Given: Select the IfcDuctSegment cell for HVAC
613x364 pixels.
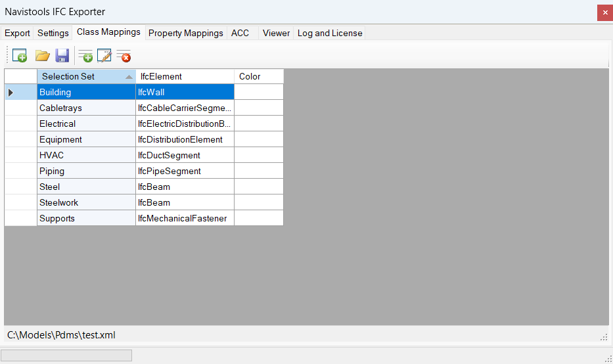Looking at the screenshot, I should coord(185,156).
